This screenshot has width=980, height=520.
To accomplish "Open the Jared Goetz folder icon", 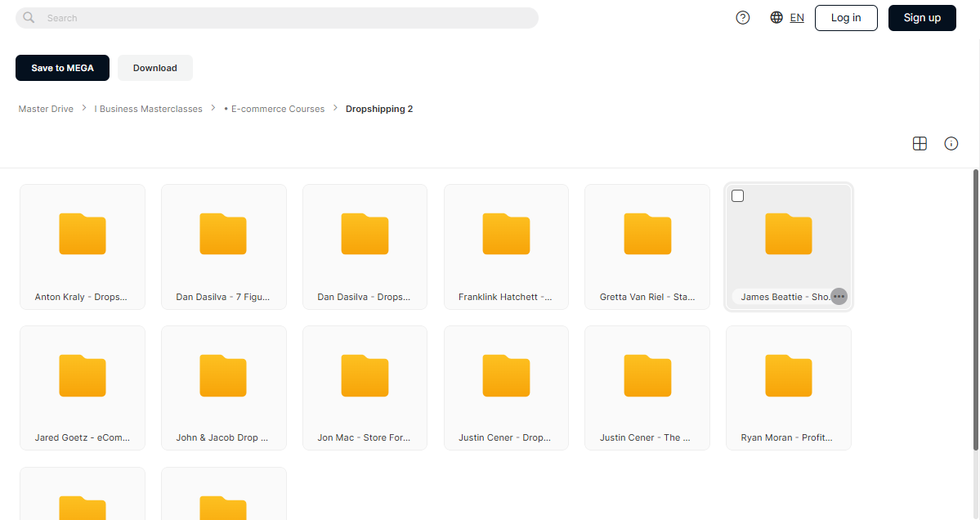I will 83,375.
